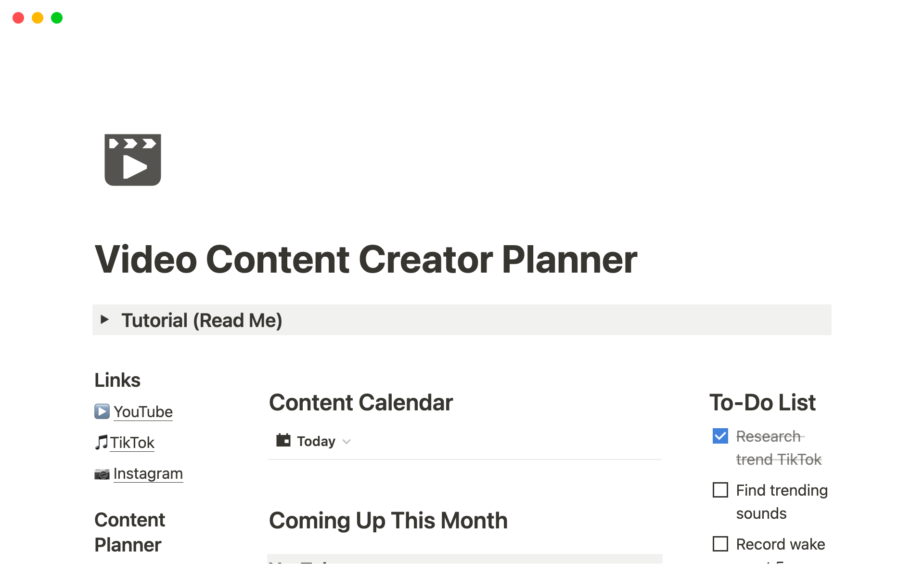Viewport: 924px width, 578px height.
Task: Click the calendar icon beside Today
Action: tap(283, 440)
